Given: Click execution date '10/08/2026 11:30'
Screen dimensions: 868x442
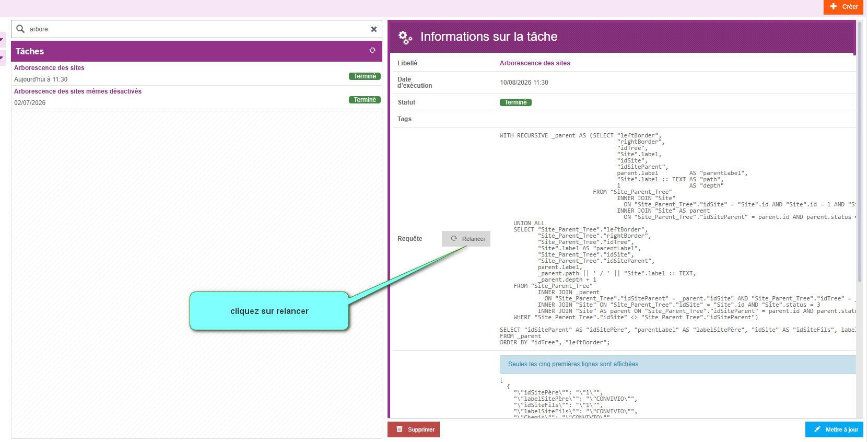Looking at the screenshot, I should (x=524, y=83).
